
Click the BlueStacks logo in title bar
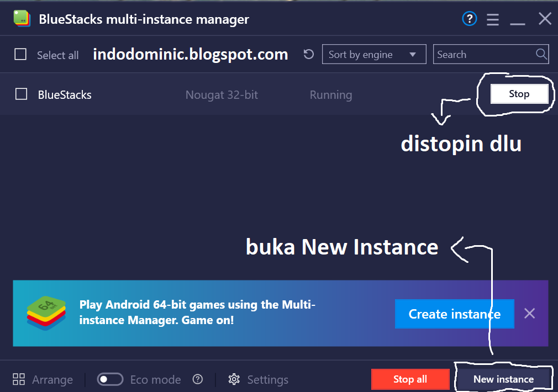(22, 19)
